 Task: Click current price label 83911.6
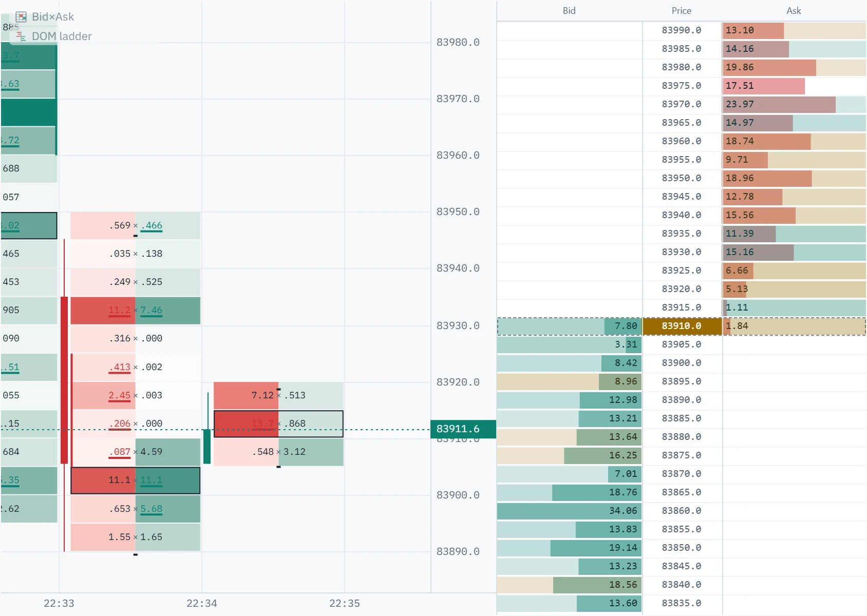[x=463, y=429]
